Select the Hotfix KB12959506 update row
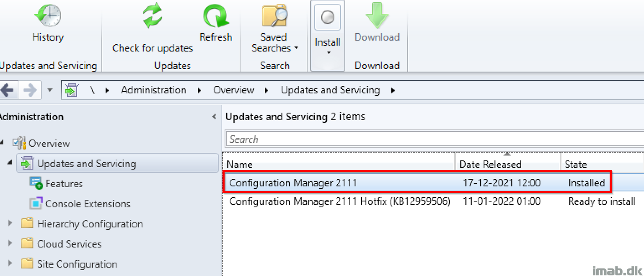The height and width of the screenshot is (276, 644). [433, 201]
